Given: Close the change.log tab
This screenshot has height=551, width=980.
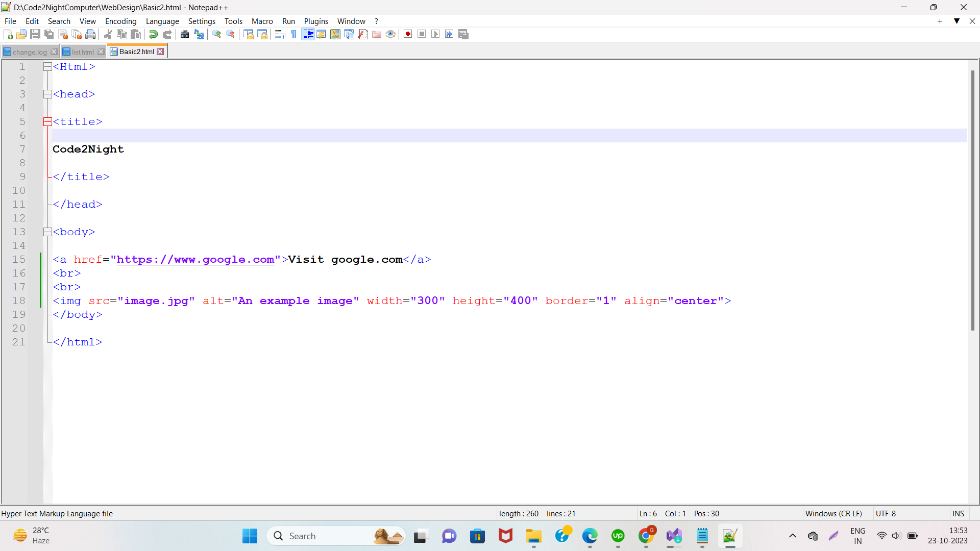Looking at the screenshot, I should (54, 52).
